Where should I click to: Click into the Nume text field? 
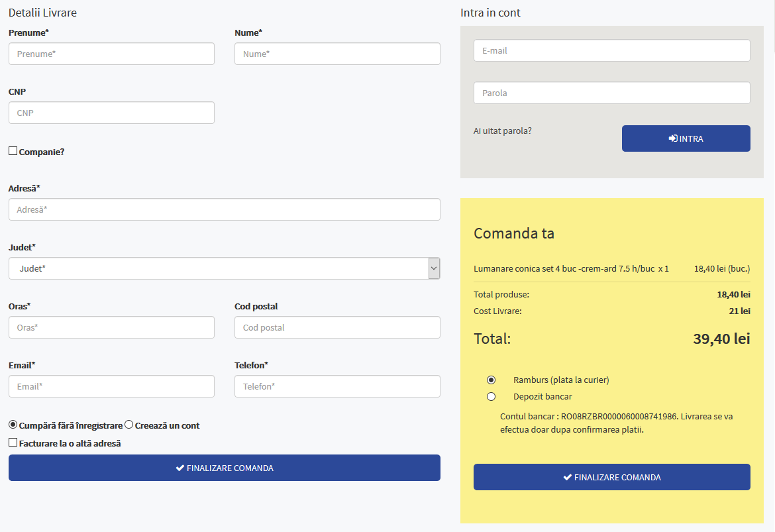tap(337, 54)
